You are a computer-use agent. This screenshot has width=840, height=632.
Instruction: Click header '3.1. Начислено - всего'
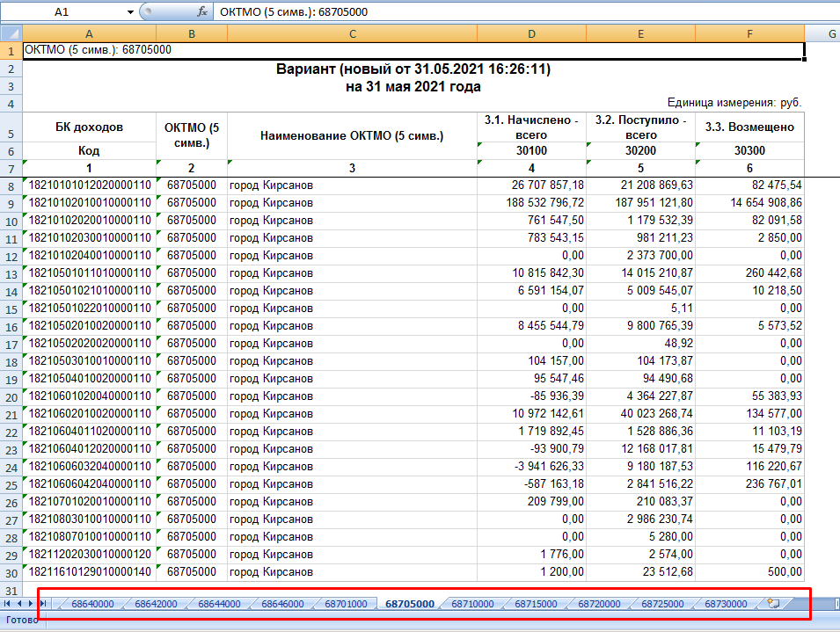531,127
